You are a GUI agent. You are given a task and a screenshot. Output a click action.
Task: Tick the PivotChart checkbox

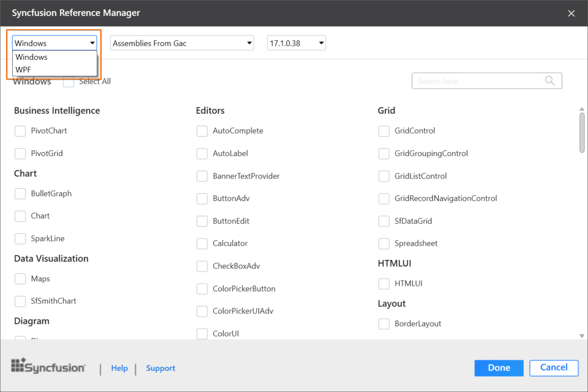[20, 131]
